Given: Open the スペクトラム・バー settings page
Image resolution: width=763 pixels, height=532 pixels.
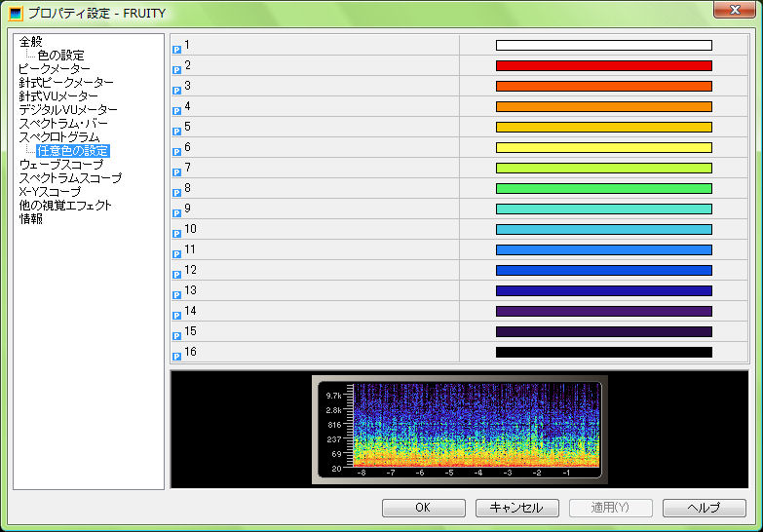Looking at the screenshot, I should pyautogui.click(x=63, y=123).
